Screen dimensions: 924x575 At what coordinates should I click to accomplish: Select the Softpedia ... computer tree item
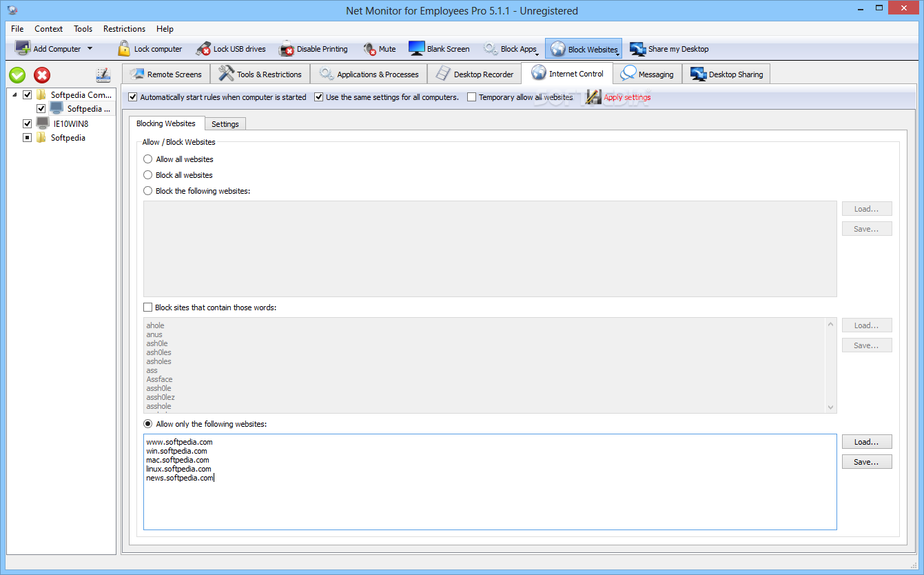[x=89, y=108]
